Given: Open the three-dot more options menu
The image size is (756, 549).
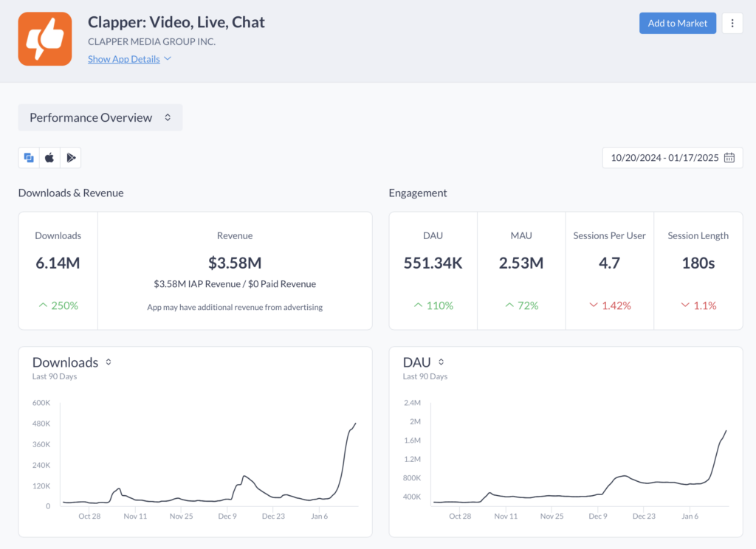Looking at the screenshot, I should [732, 23].
